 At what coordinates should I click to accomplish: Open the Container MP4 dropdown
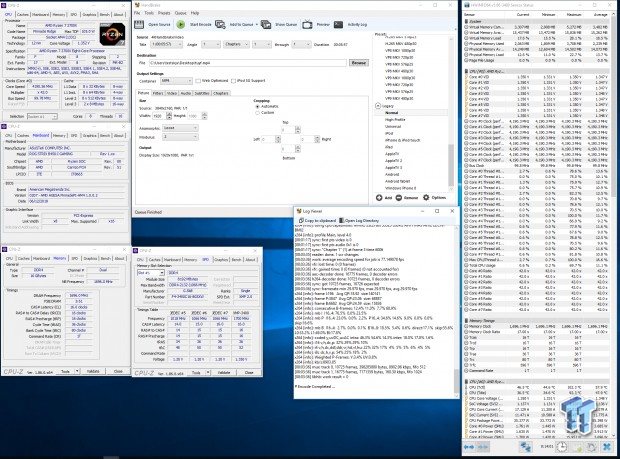(x=176, y=81)
